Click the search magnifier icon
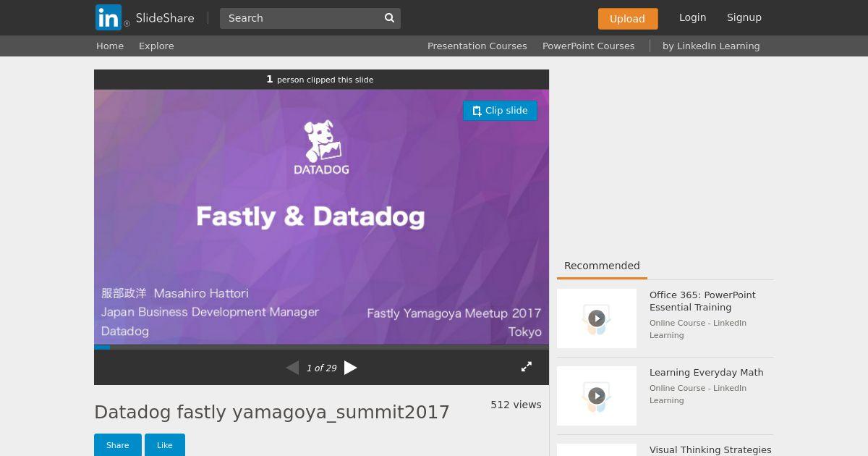Viewport: 868px width, 456px height. (x=389, y=18)
